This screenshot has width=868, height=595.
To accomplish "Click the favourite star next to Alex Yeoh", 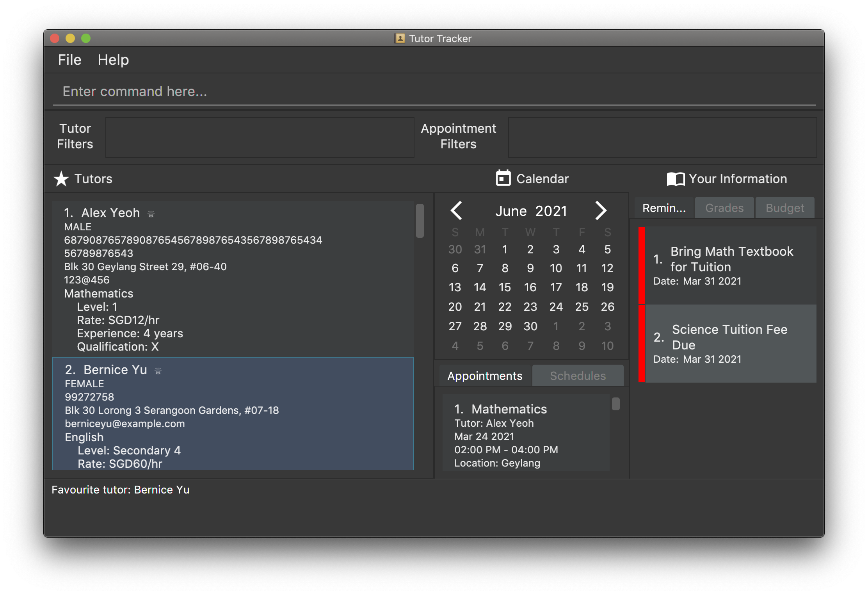I will [151, 214].
